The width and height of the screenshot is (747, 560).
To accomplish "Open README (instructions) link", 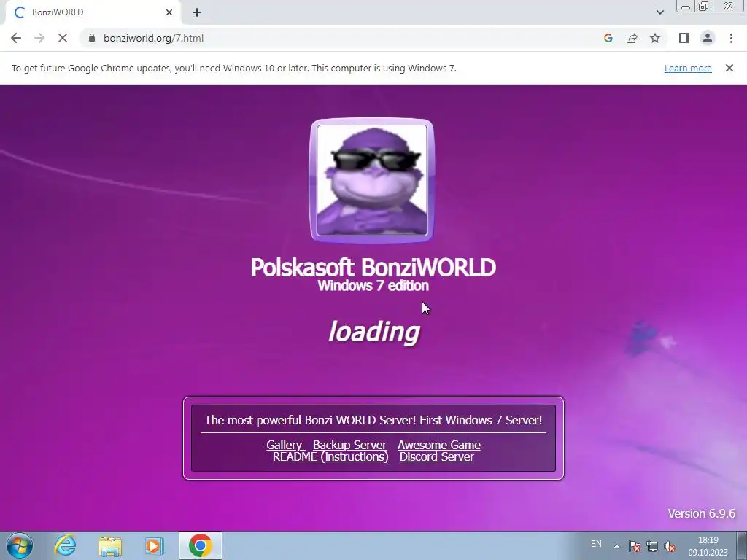I will (x=330, y=456).
